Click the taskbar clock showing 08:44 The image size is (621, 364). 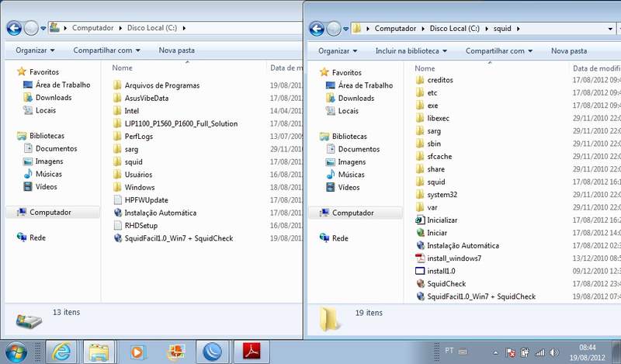pos(588,352)
